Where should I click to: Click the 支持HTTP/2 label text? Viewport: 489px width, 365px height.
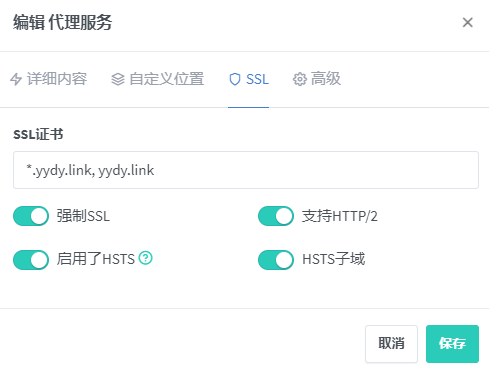point(340,216)
